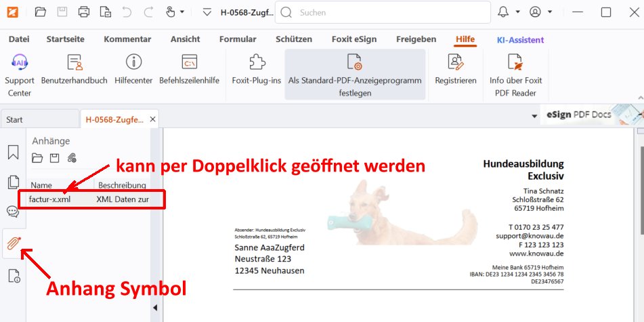Click the Registrieren ribbon button
Image resolution: width=644 pixels, height=322 pixels.
pyautogui.click(x=455, y=70)
